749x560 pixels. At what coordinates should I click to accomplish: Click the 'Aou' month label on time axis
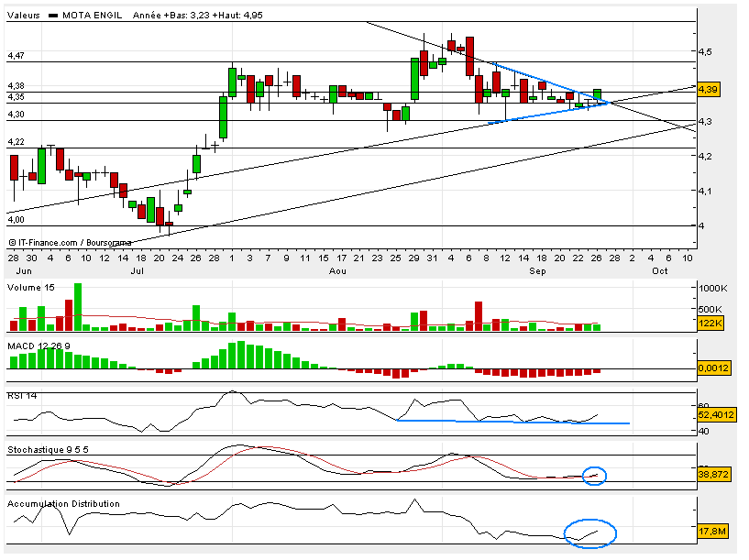(337, 271)
